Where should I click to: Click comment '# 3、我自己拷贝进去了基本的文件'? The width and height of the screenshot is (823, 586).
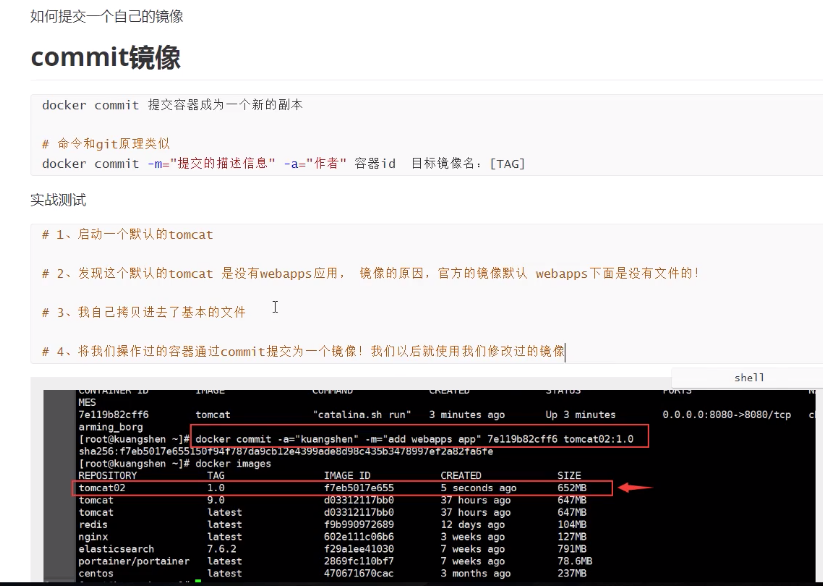[144, 312]
